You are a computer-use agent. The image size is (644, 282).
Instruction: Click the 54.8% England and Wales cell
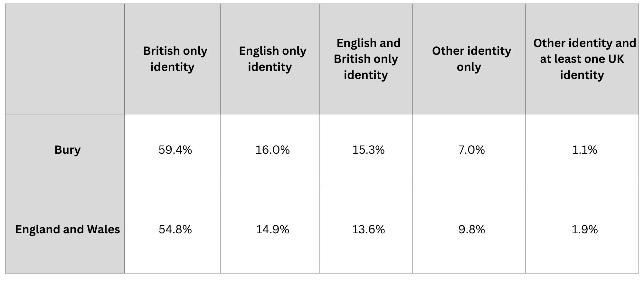click(x=172, y=229)
